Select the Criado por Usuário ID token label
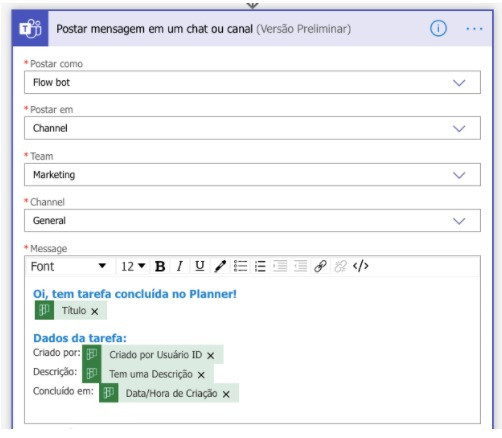The image size is (502, 438). pyautogui.click(x=156, y=355)
